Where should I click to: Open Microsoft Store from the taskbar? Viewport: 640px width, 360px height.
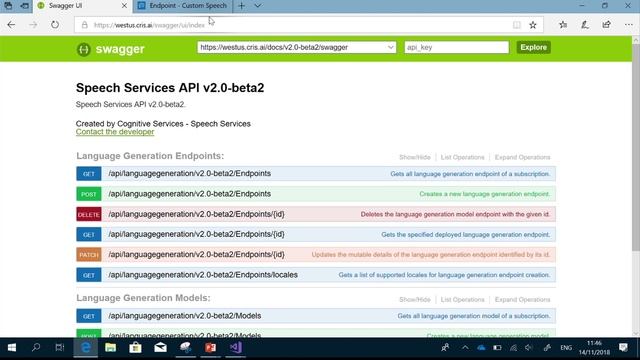(x=135, y=348)
